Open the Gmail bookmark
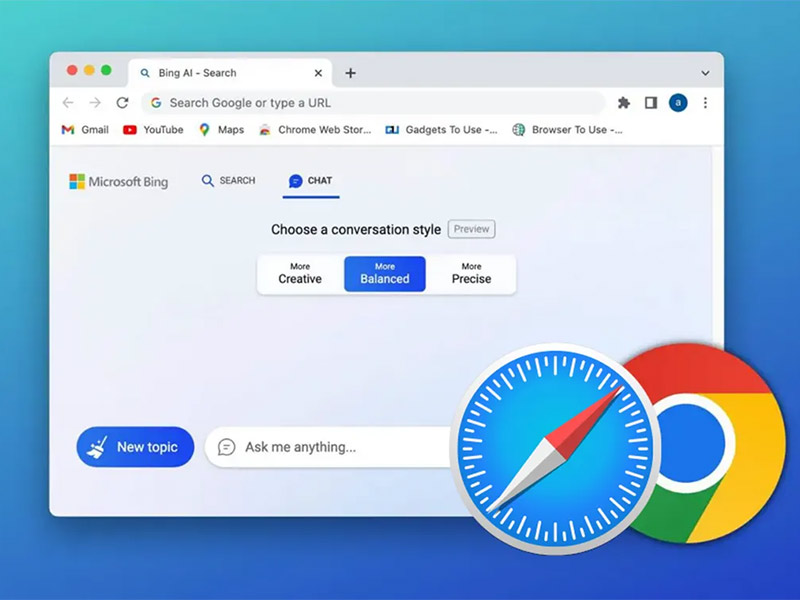This screenshot has width=800, height=600. 85,130
